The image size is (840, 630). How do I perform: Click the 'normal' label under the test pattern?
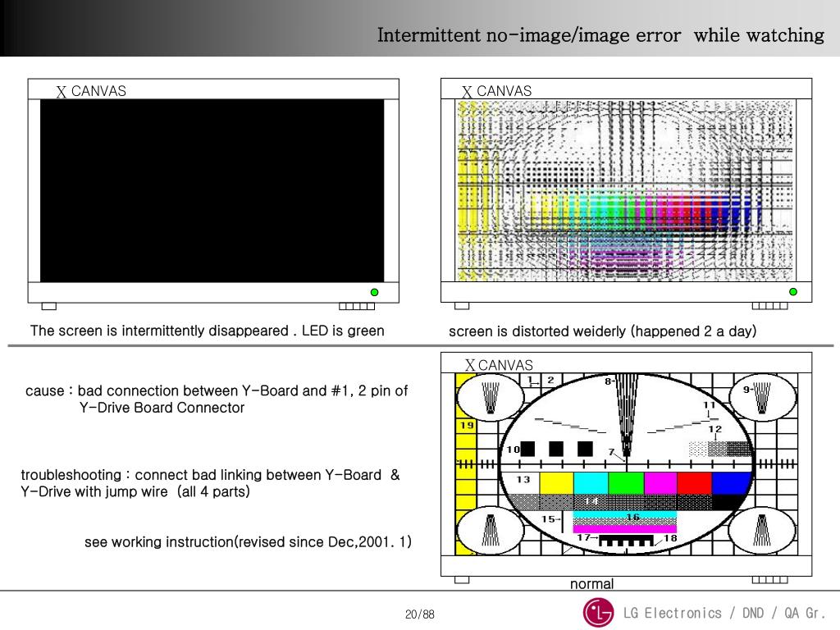(x=592, y=583)
